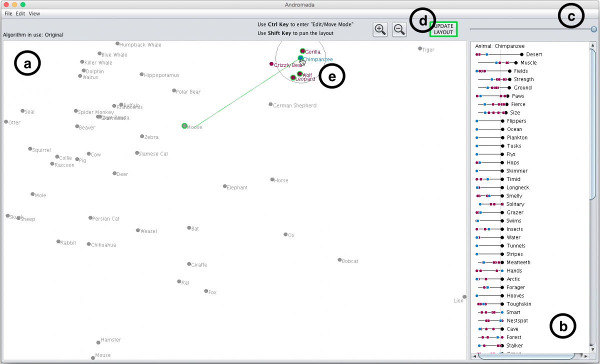Click the Tiger point in the plot
Image resolution: width=600 pixels, height=364 pixels.
(x=420, y=49)
